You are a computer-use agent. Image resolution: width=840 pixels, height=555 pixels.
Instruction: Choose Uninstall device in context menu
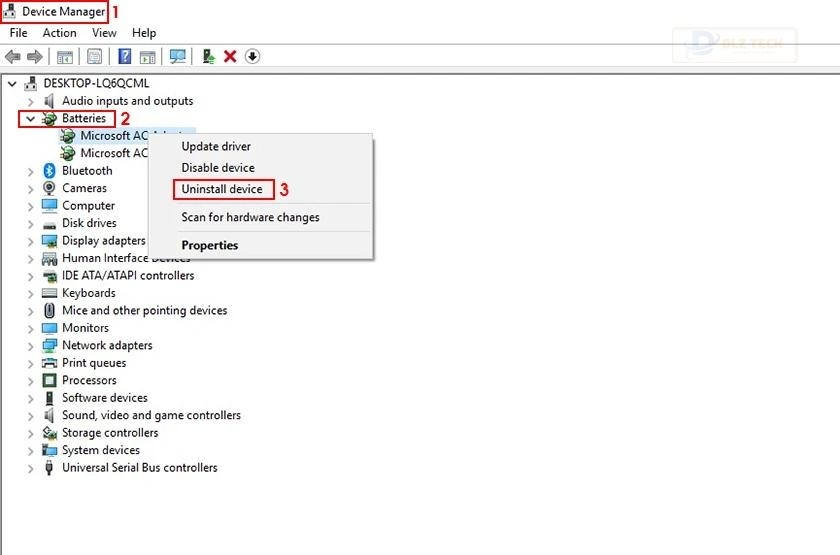(x=222, y=189)
